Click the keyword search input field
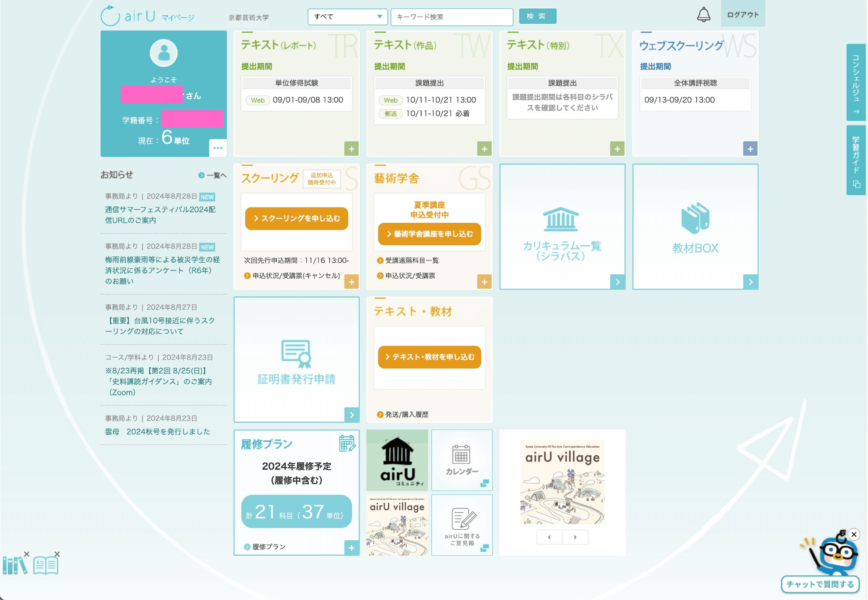868x600 pixels. point(451,17)
